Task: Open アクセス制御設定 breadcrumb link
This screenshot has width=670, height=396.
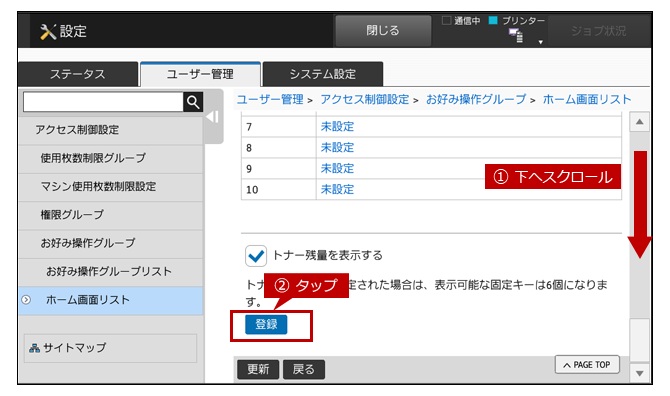Action: tap(364, 100)
